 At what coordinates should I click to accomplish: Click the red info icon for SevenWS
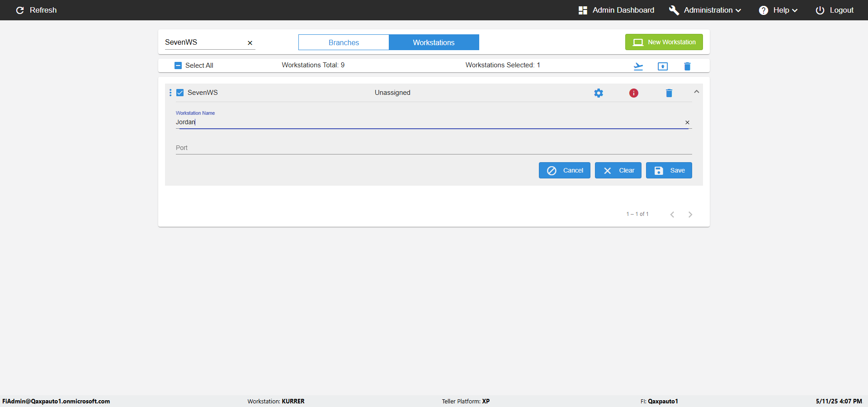(634, 93)
